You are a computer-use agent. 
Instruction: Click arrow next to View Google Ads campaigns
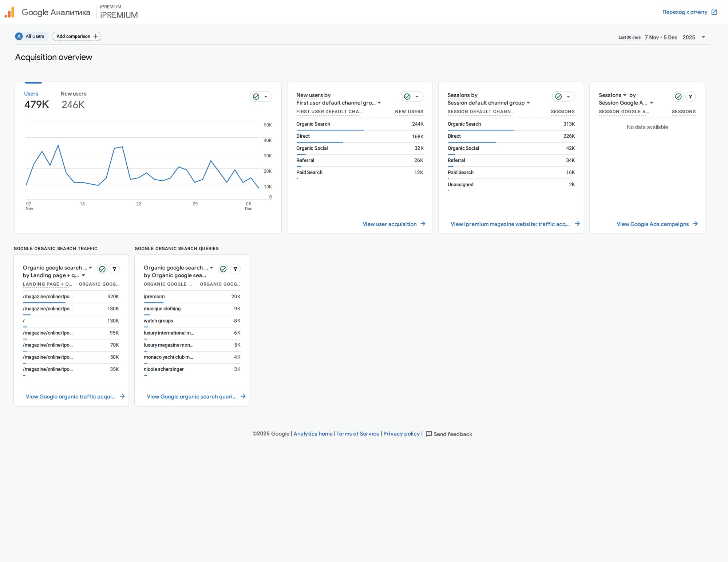click(x=695, y=224)
